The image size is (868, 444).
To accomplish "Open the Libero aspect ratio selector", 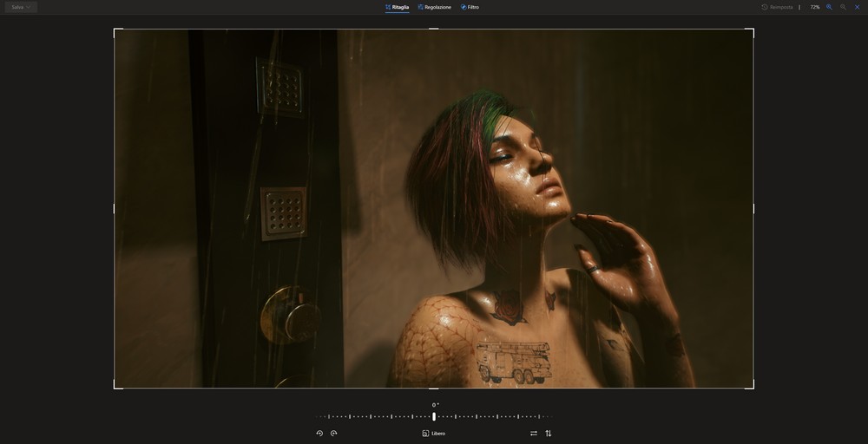I will (x=434, y=433).
